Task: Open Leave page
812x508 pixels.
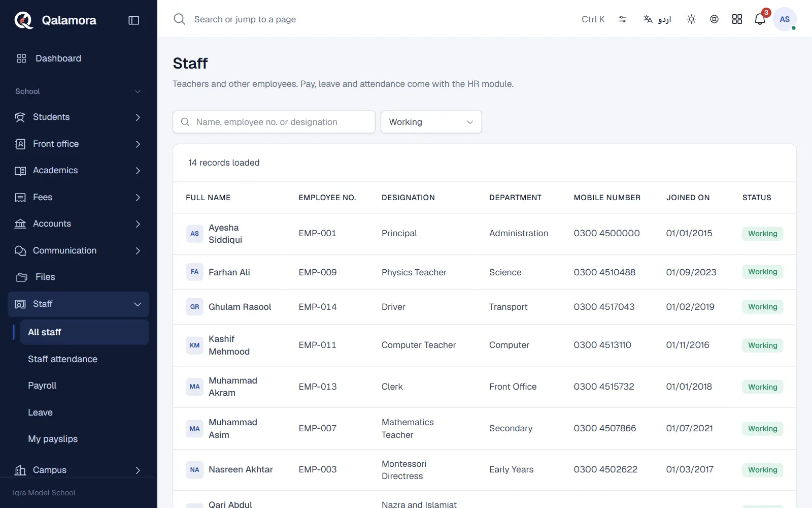Action: [84, 412]
